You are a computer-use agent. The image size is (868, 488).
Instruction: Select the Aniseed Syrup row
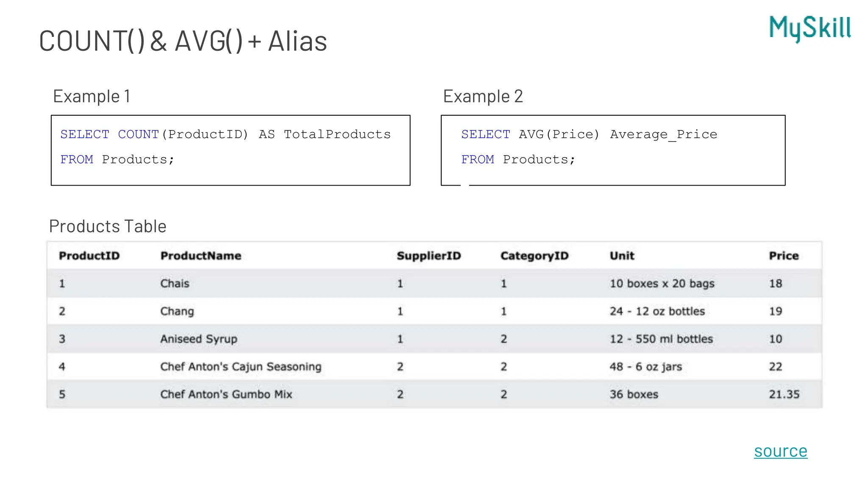[434, 339]
